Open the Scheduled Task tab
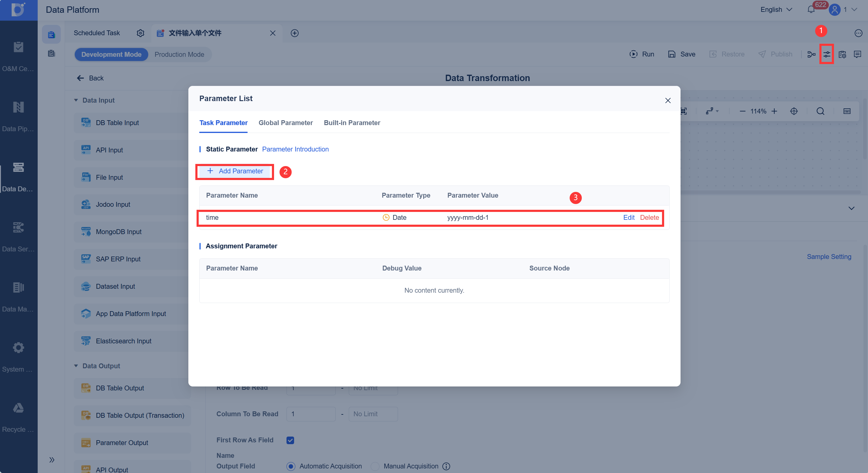This screenshot has height=473, width=868. click(x=97, y=33)
